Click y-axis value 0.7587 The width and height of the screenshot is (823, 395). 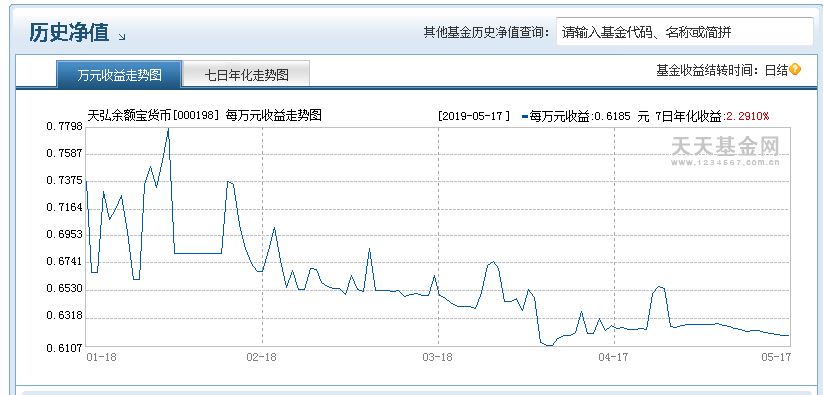pyautogui.click(x=65, y=154)
